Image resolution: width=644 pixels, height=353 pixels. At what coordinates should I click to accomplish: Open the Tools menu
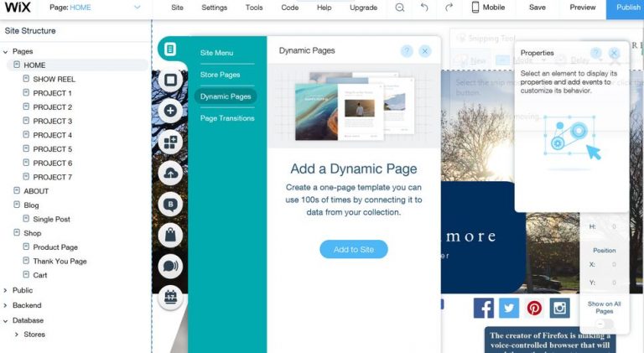(x=254, y=8)
